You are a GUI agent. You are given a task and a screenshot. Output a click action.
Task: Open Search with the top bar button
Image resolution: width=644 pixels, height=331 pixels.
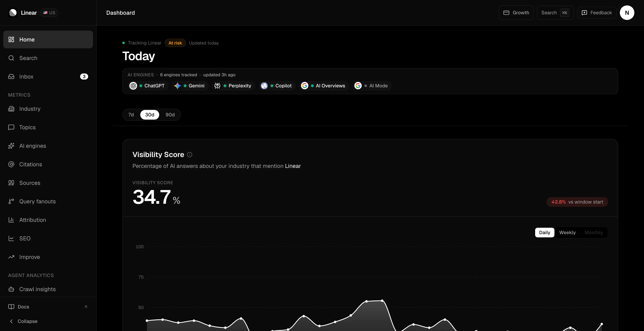[555, 13]
